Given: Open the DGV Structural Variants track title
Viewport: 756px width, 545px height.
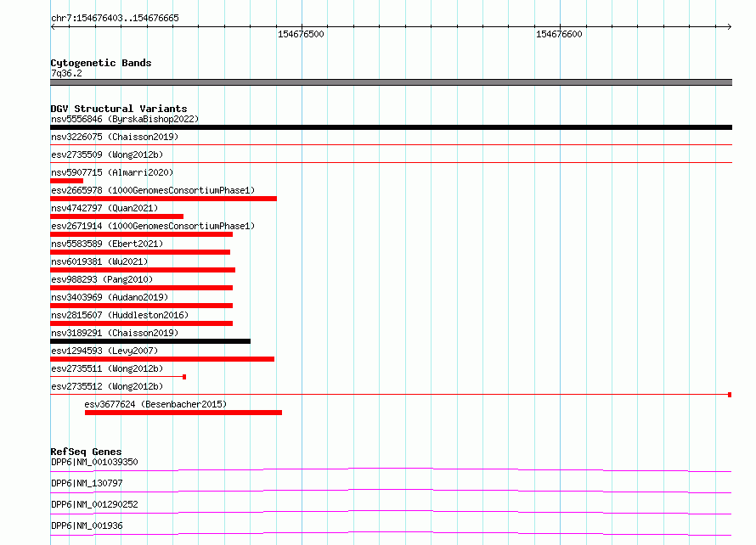Looking at the screenshot, I should coord(119,109).
